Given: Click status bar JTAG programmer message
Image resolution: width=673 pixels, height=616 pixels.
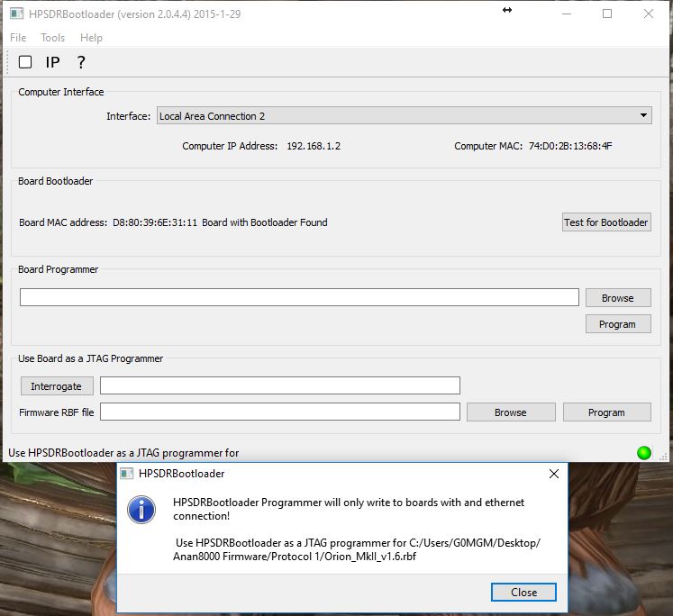Looking at the screenshot, I should pos(123,453).
